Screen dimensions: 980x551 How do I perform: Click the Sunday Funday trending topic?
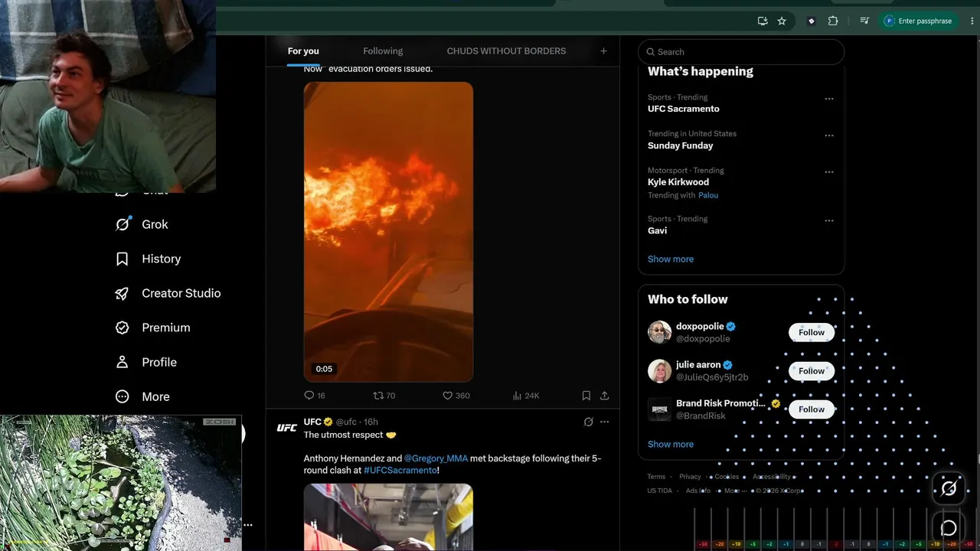[680, 145]
